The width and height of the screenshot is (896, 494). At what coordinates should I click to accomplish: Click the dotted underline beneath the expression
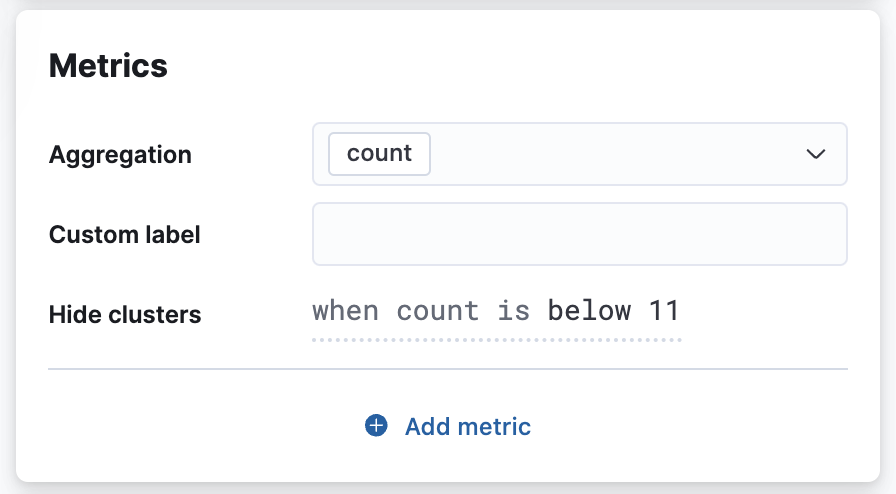(496, 340)
